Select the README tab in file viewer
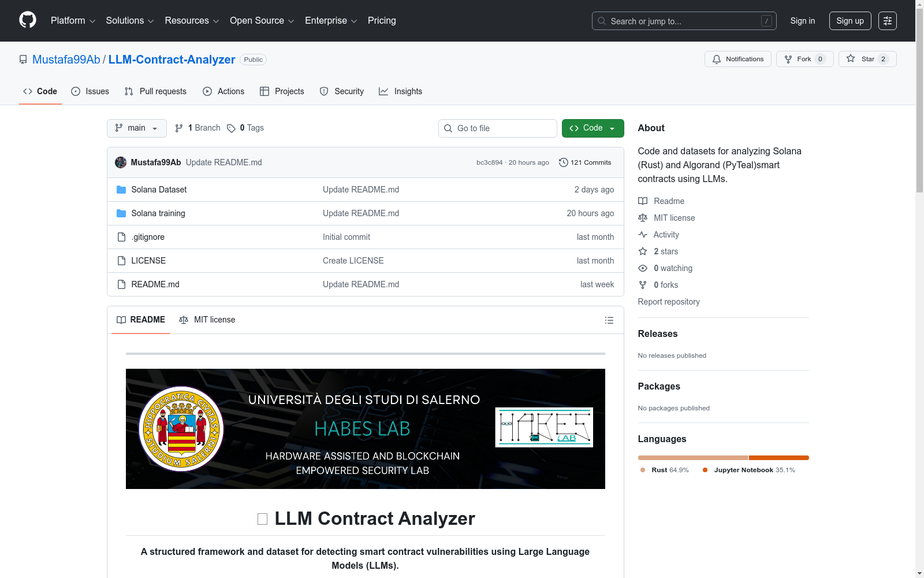Image resolution: width=924 pixels, height=578 pixels. pos(141,320)
